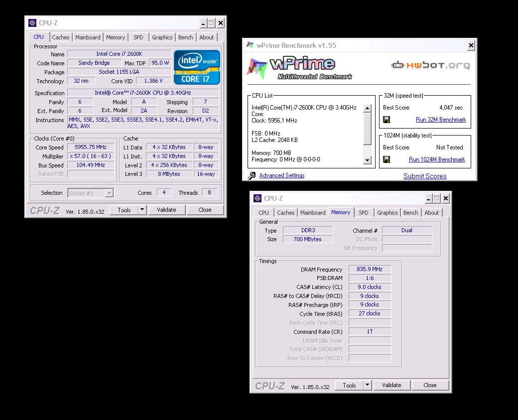Image resolution: width=518 pixels, height=420 pixels.
Task: Expand the Tools dropdown arrow in left CPU-Z window
Action: click(142, 210)
